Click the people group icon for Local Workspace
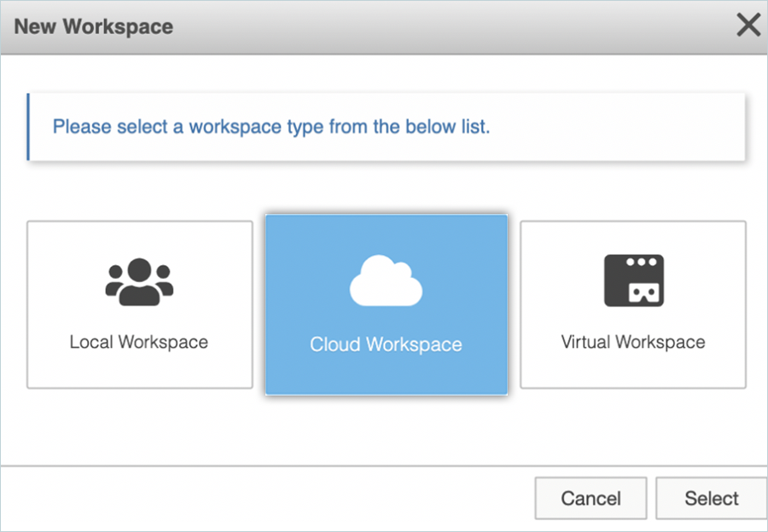 139,281
